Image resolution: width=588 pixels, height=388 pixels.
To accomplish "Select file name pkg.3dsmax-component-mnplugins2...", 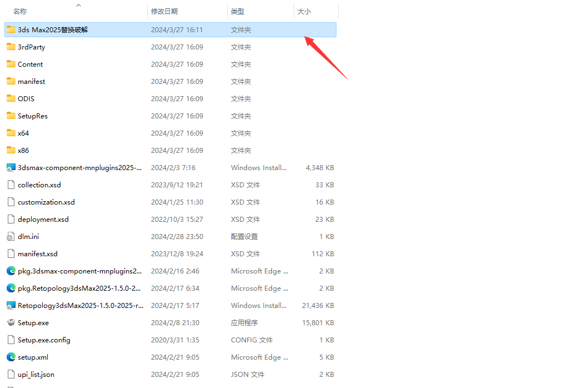I will (80, 271).
